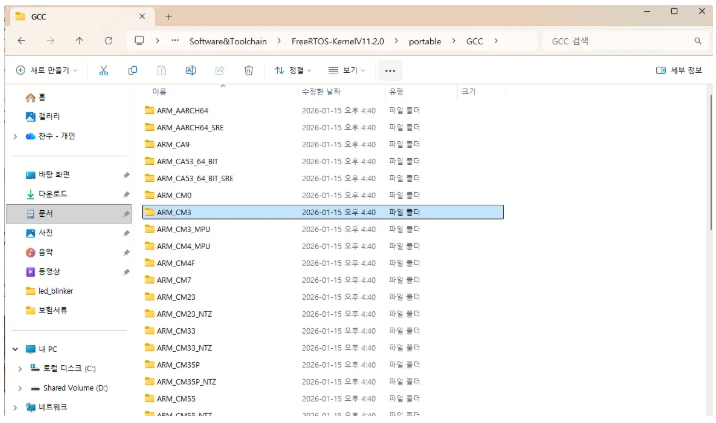
Task: Click the This PC monitor icon in address bar
Action: tap(139, 41)
